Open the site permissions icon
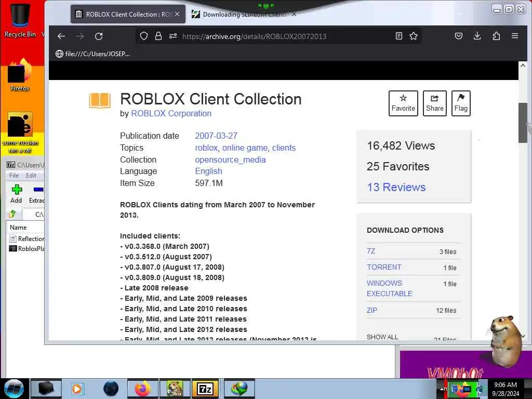The image size is (532, 399). [173, 36]
